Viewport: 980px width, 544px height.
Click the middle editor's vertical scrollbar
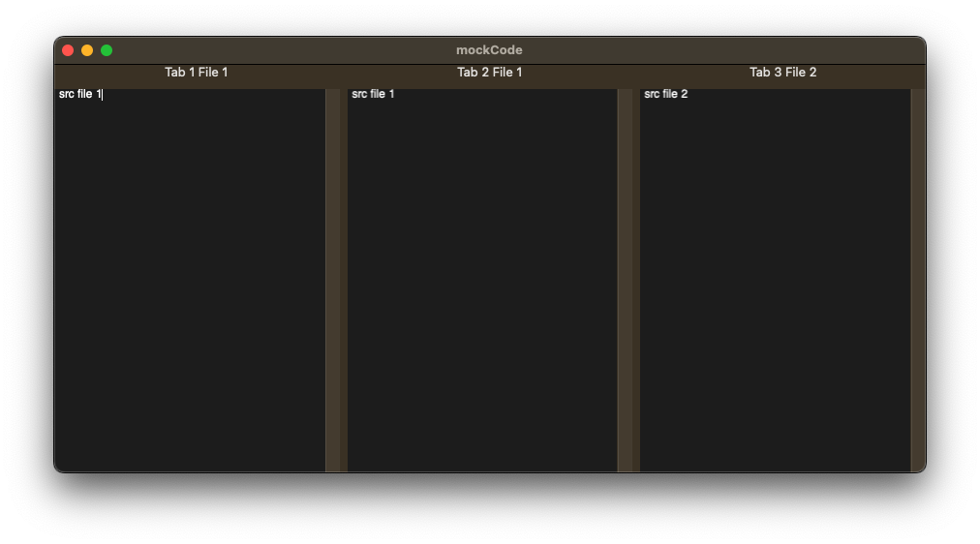pos(625,281)
